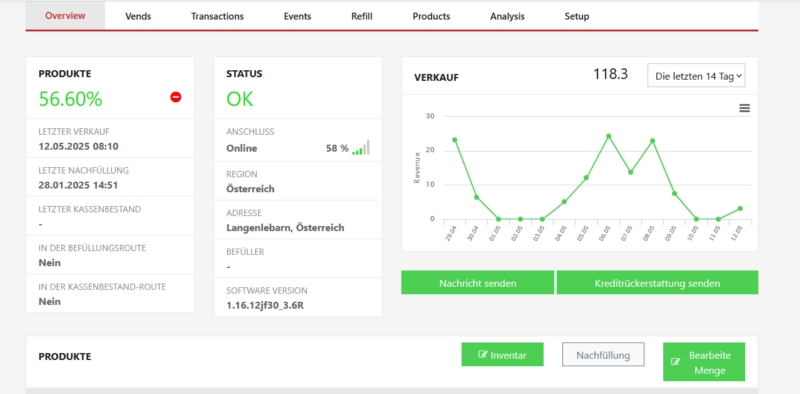Open the Vends tab
This screenshot has height=394, width=800.
point(138,16)
